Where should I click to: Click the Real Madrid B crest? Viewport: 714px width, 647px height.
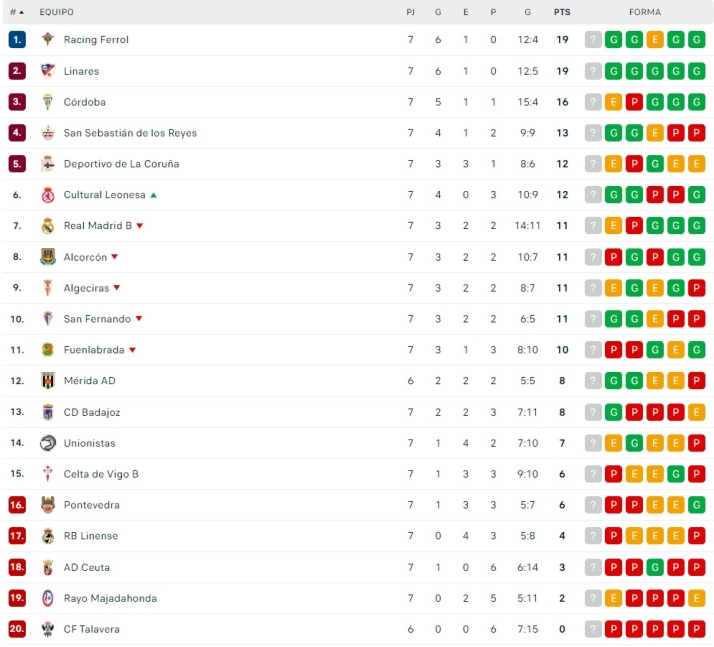[x=47, y=226]
